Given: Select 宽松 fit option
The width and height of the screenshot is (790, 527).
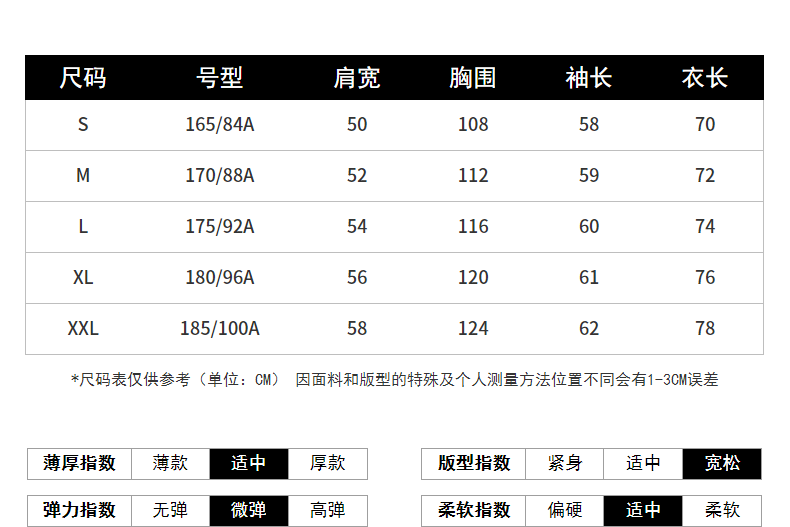Looking at the screenshot, I should [722, 464].
